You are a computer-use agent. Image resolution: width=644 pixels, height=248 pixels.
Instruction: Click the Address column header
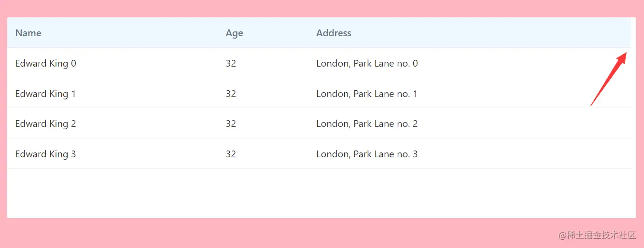coord(334,33)
